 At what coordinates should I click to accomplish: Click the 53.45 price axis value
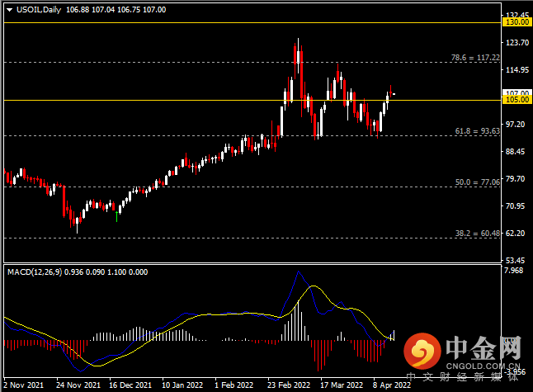coord(517,260)
